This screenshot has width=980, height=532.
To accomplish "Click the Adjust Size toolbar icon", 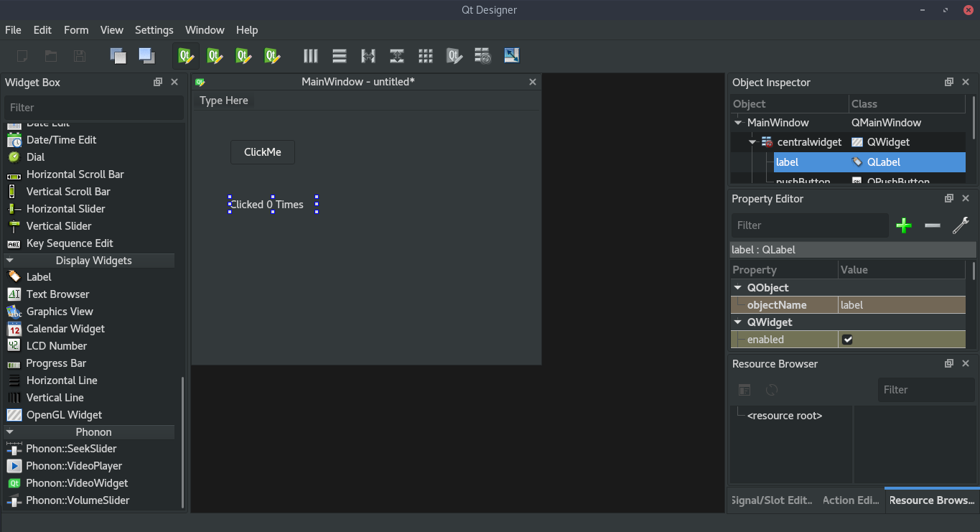I will [511, 55].
